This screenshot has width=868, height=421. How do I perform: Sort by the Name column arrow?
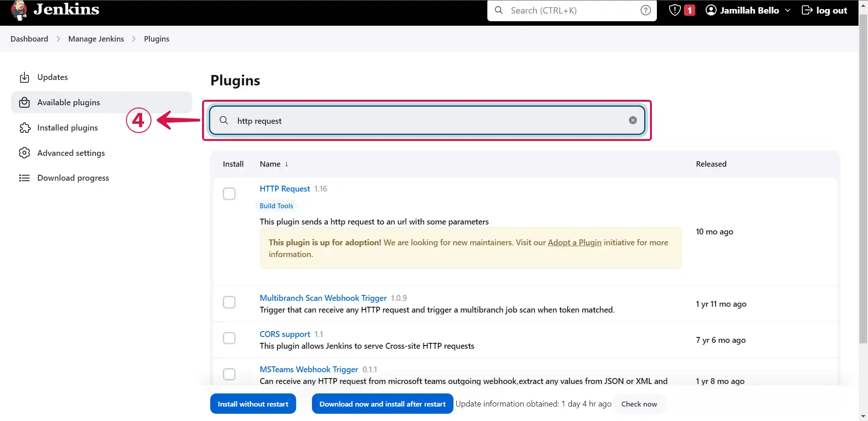pos(286,164)
